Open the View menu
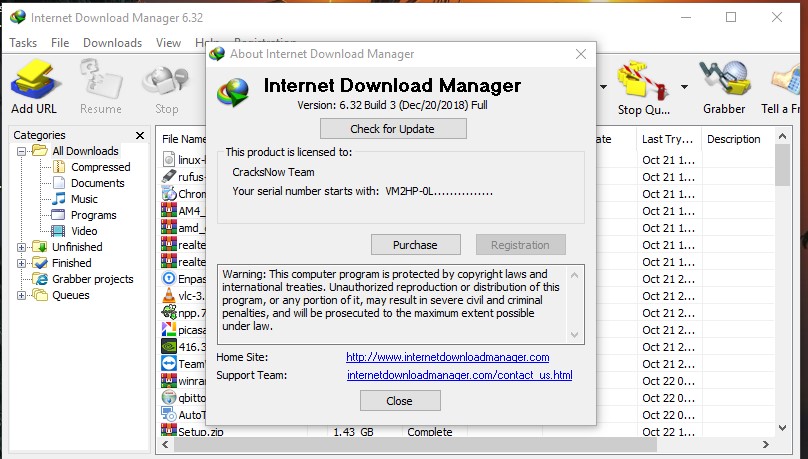808x459 pixels. [x=169, y=43]
